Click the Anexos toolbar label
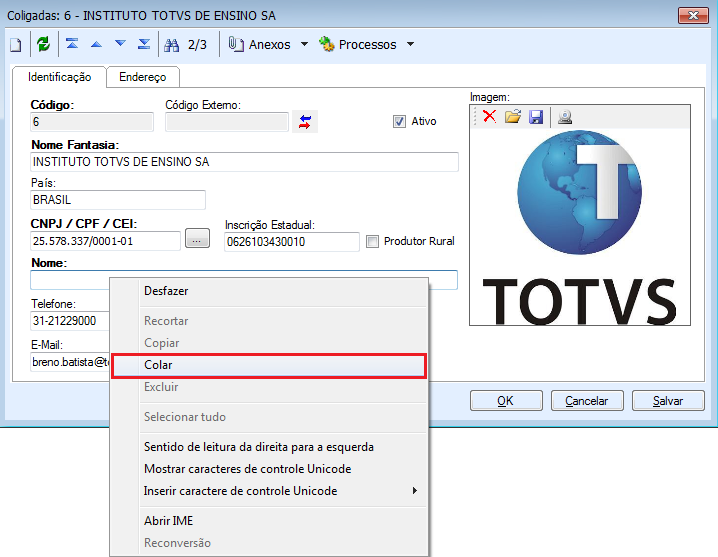Screen dimensions: 718x557 (x=269, y=44)
